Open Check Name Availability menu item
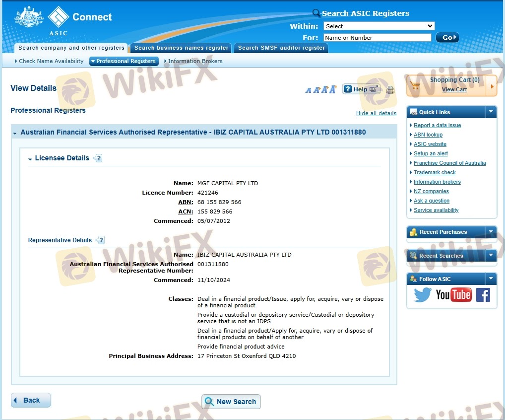Viewport: 505px width, 420px height. click(x=51, y=61)
